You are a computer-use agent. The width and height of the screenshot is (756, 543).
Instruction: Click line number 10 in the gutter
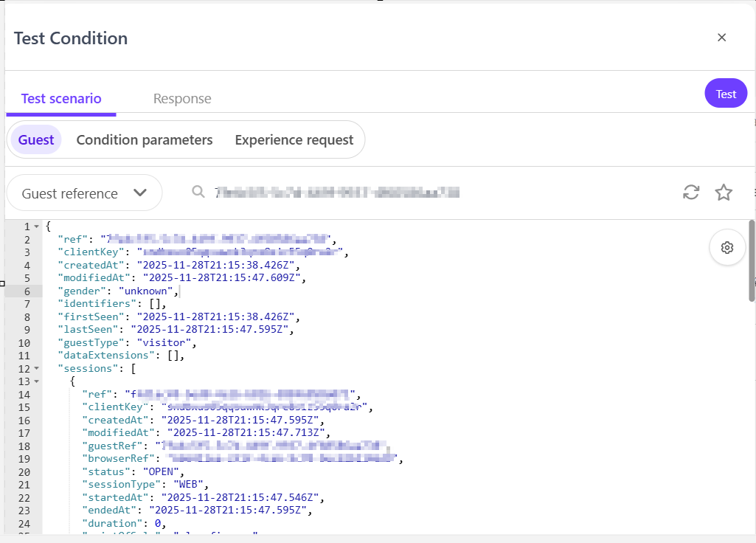point(24,343)
